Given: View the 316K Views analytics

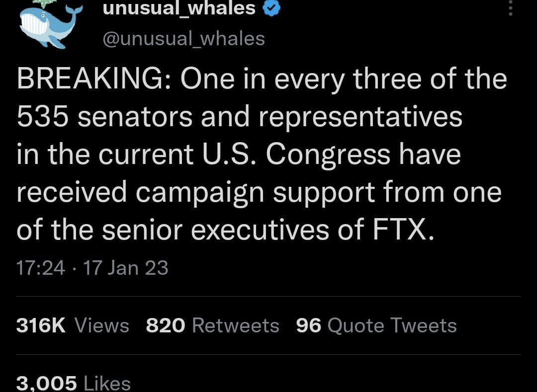Looking at the screenshot, I should point(73,325).
